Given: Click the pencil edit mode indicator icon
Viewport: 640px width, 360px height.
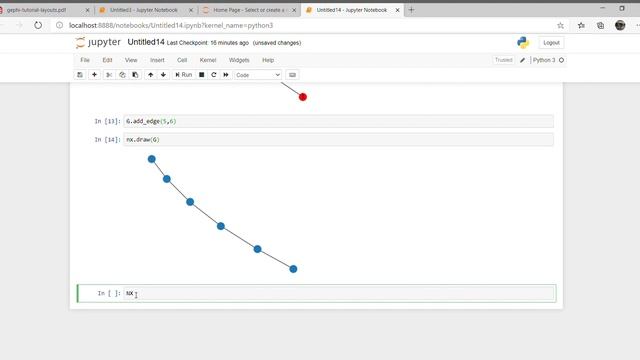Looking at the screenshot, I should (x=522, y=60).
